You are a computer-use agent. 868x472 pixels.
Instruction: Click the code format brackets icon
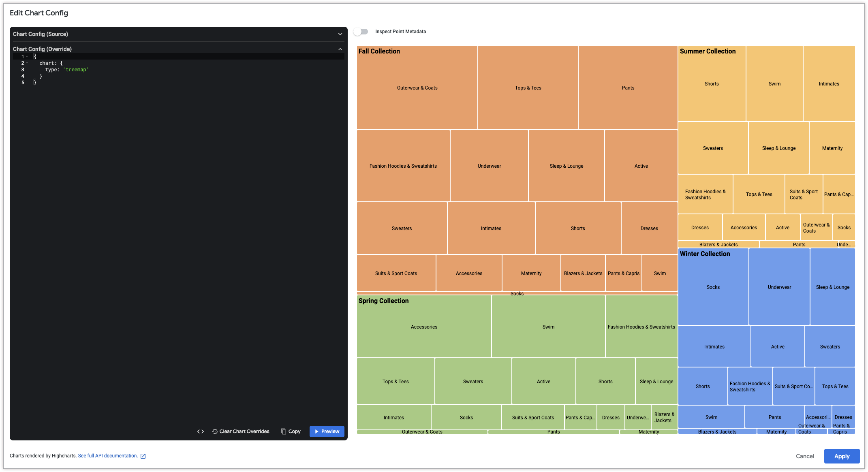click(x=200, y=431)
